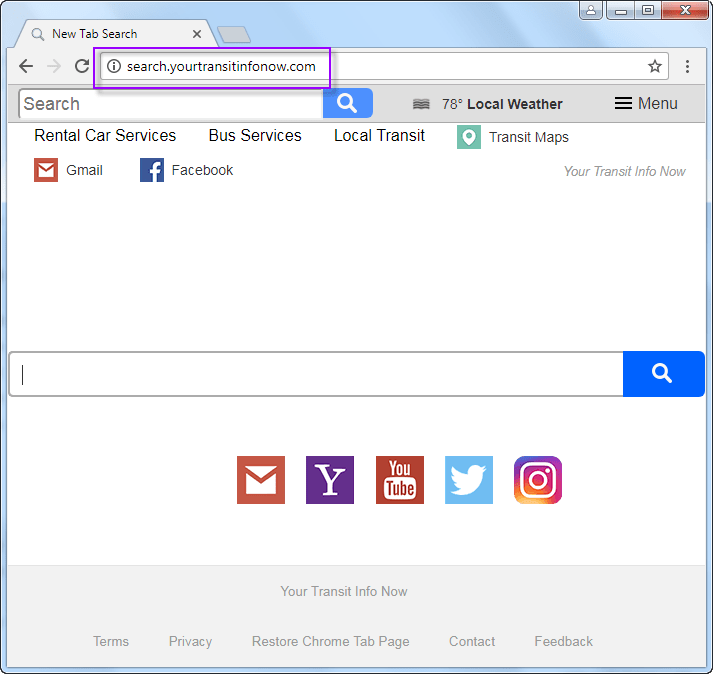Open Local Transit link
The width and height of the screenshot is (713, 674).
[x=379, y=136]
